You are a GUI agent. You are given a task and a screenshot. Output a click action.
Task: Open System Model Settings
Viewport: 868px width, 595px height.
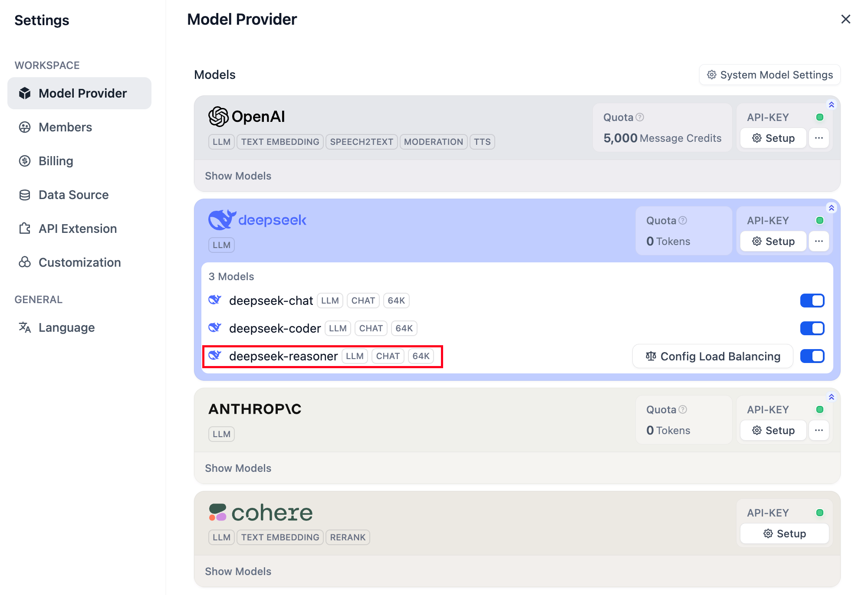[770, 75]
